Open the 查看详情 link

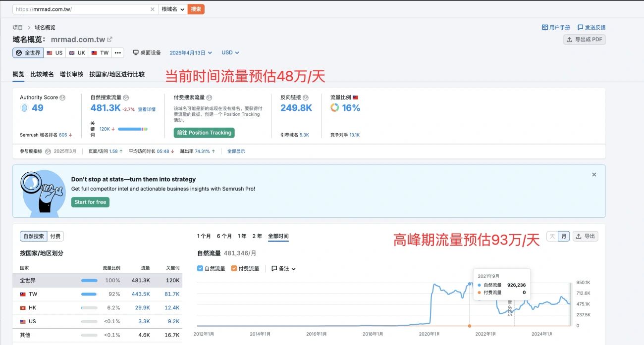tap(147, 109)
